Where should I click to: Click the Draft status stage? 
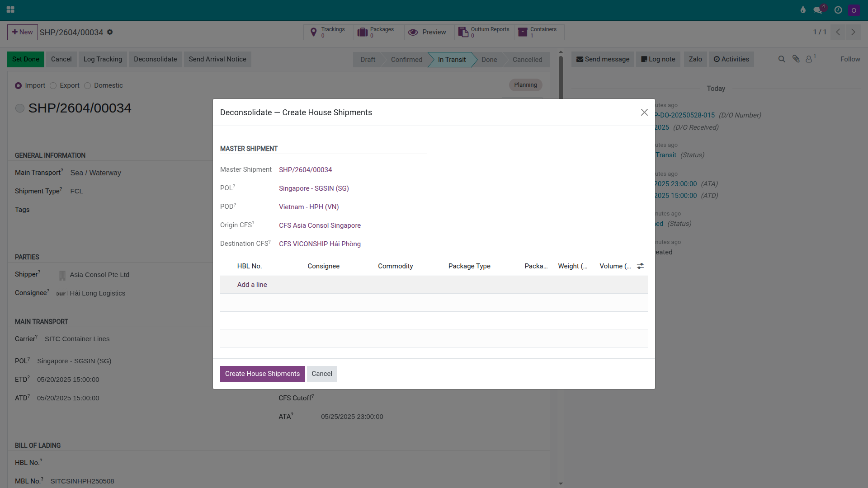(x=368, y=60)
